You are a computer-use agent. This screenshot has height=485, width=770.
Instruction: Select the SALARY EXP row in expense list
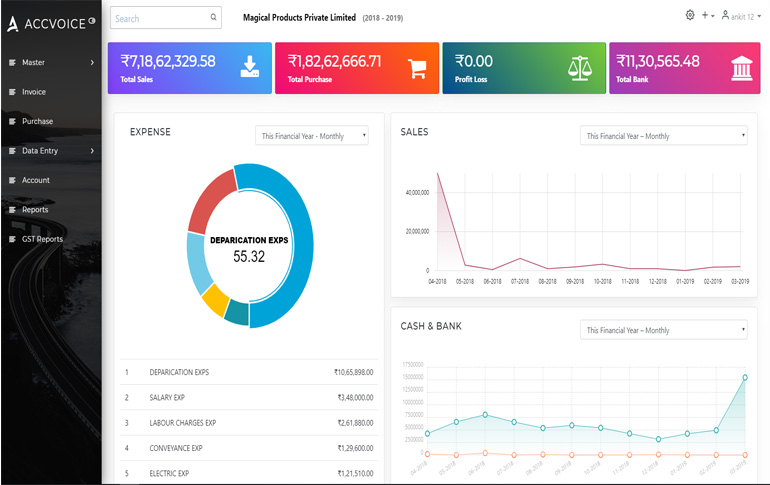[249, 397]
